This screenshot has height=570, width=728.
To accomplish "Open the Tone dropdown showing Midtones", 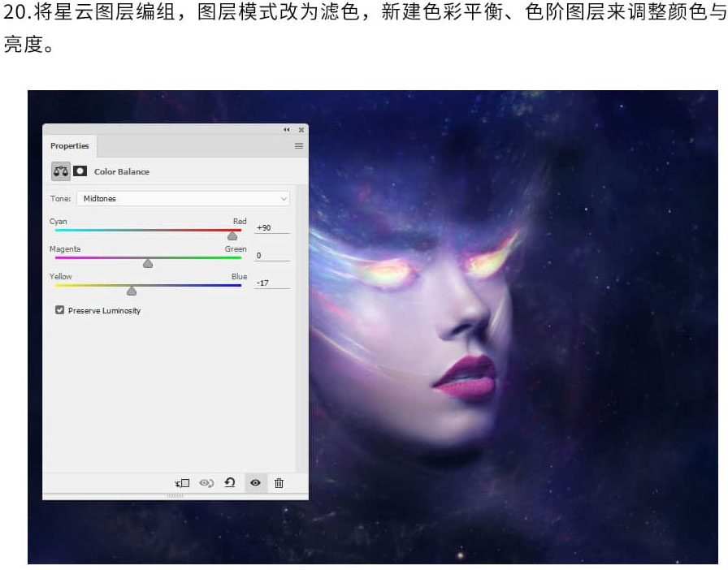I will pyautogui.click(x=184, y=199).
